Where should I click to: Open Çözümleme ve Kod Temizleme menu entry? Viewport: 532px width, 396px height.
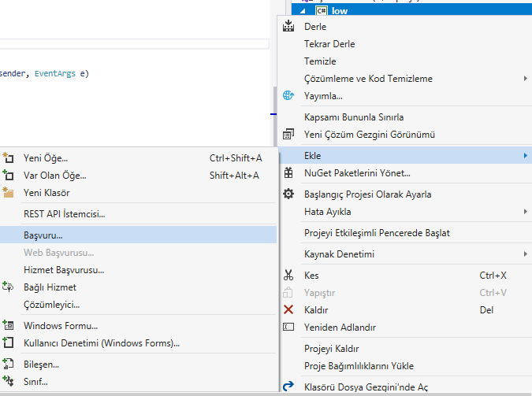pyautogui.click(x=405, y=78)
